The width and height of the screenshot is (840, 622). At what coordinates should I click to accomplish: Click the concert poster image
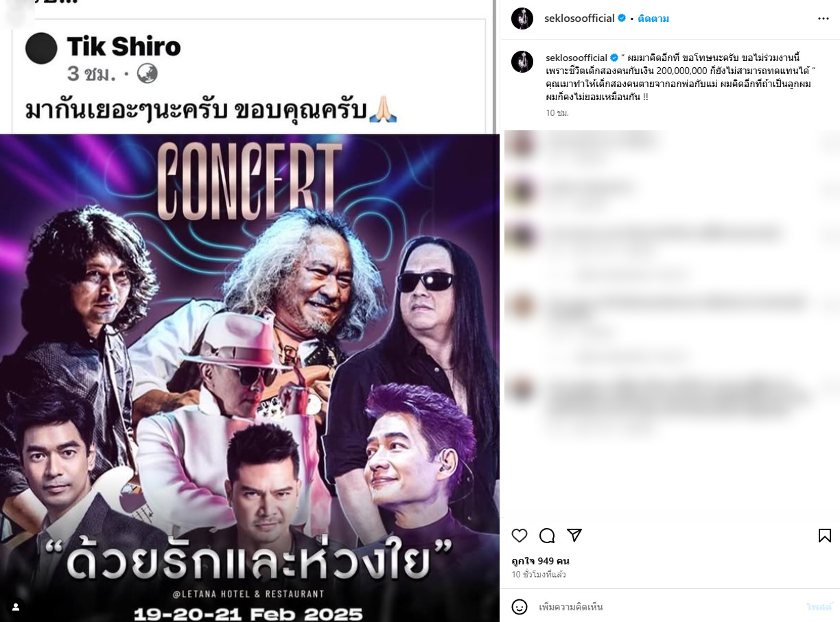(x=249, y=377)
